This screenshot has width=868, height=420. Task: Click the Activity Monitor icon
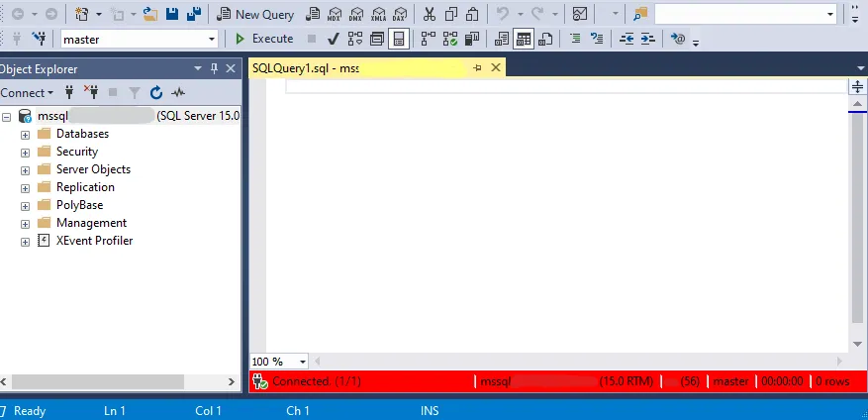580,15
